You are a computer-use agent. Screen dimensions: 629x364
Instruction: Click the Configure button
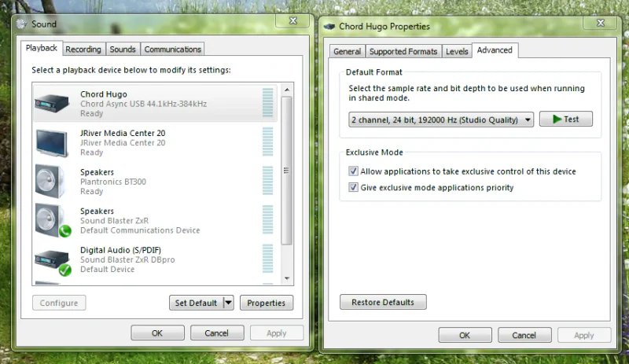59,303
